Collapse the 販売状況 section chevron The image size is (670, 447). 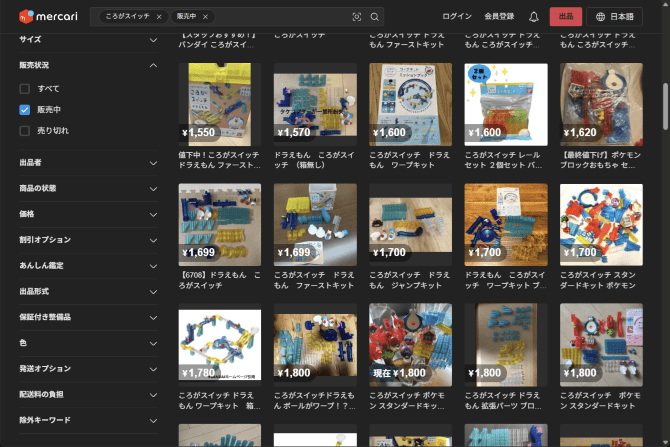pyautogui.click(x=153, y=65)
